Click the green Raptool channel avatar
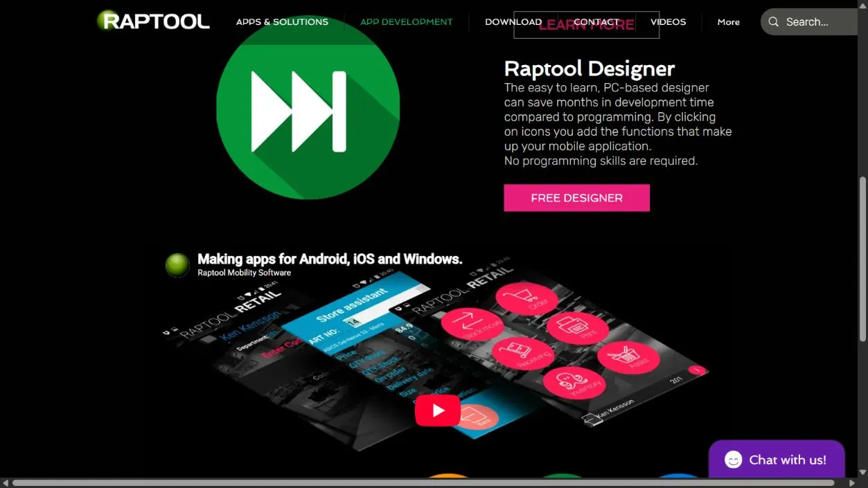Image resolution: width=868 pixels, height=488 pixels. pos(177,265)
